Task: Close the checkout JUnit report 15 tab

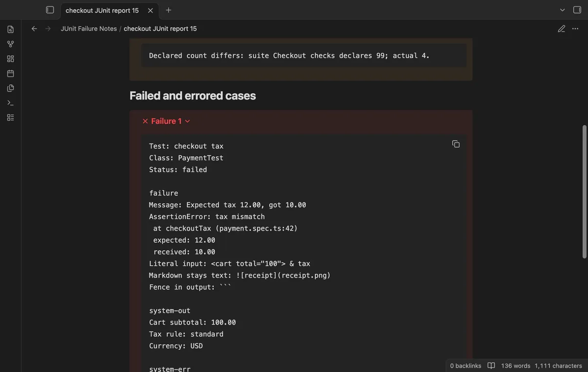Action: pyautogui.click(x=150, y=10)
